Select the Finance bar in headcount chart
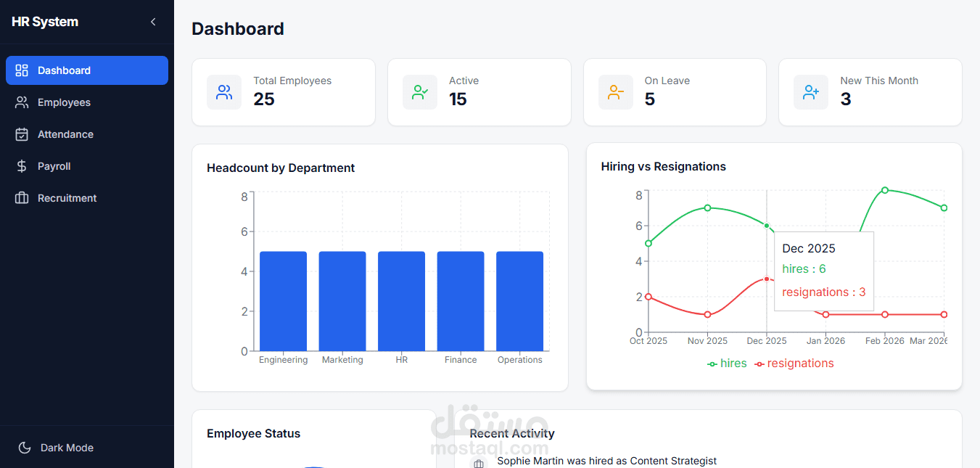The width and height of the screenshot is (980, 468). (461, 301)
